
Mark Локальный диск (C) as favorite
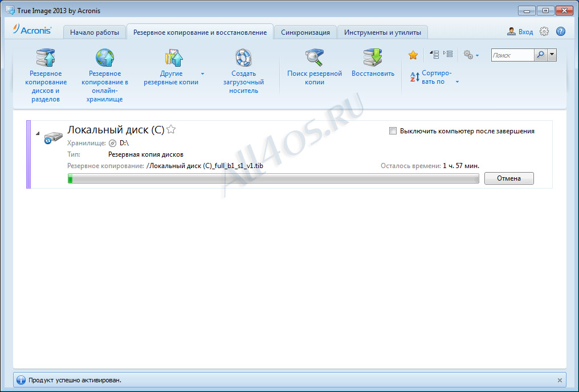[x=171, y=129]
